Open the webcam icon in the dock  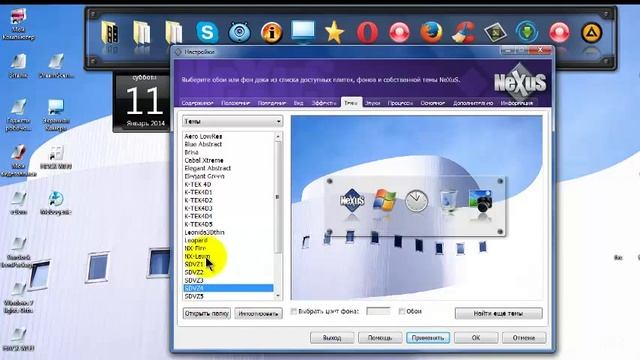pos(239,32)
